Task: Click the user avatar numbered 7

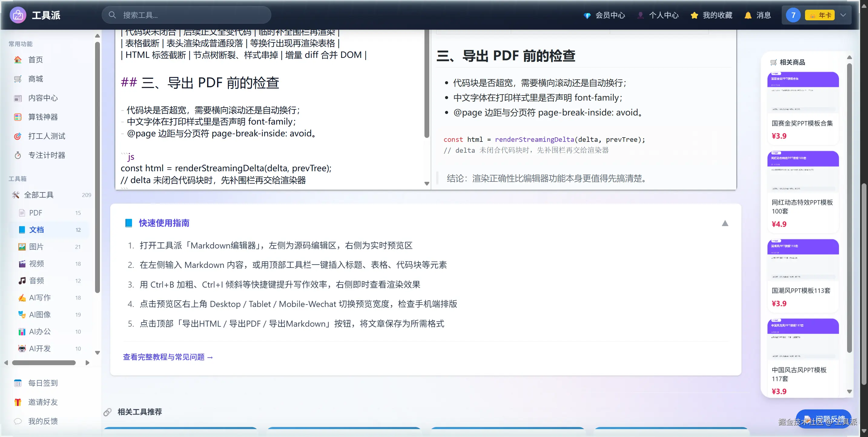Action: point(793,15)
